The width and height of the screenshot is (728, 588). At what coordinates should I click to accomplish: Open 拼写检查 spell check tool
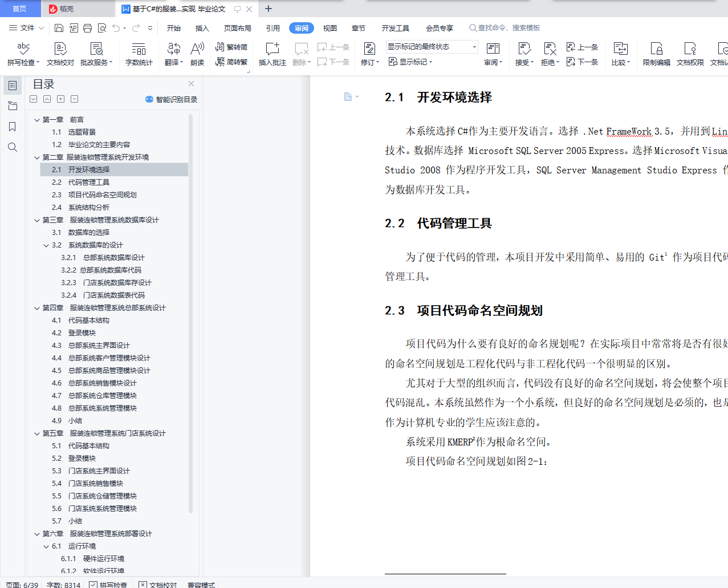pos(23,55)
